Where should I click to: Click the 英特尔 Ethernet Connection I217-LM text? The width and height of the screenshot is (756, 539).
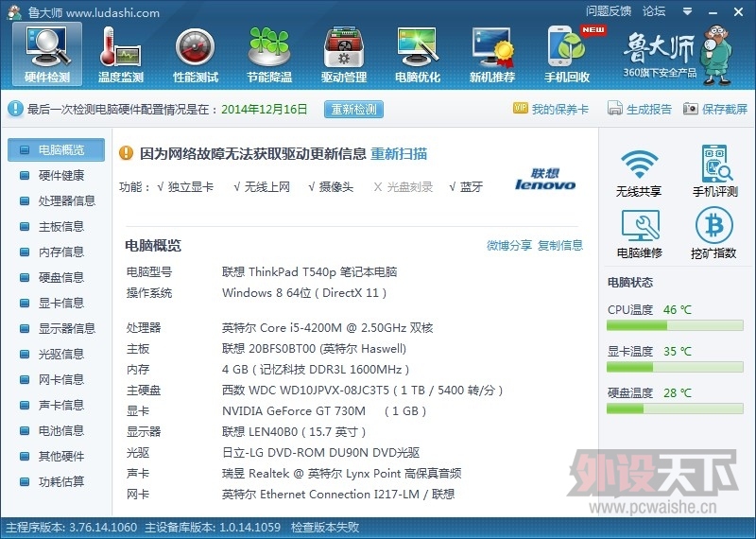pyautogui.click(x=338, y=495)
